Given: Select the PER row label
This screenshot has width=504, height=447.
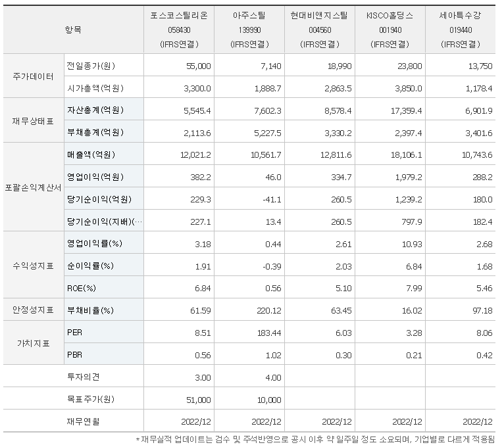Looking at the screenshot, I should coord(74,333).
